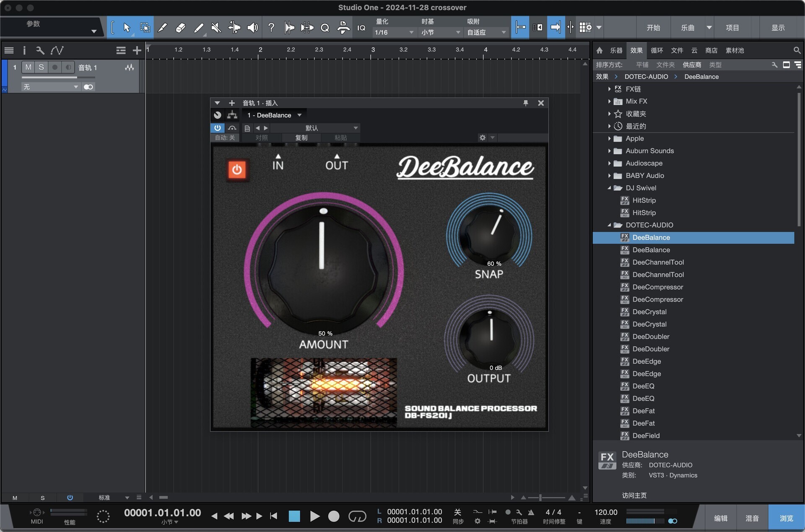
Task: Mute track 1 with M button
Action: coord(28,67)
